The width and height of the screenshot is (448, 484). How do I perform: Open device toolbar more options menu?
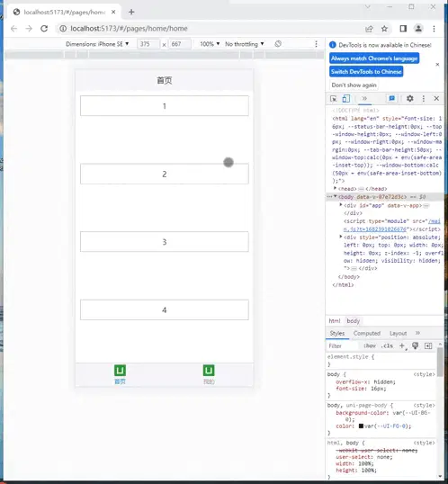[x=316, y=44]
